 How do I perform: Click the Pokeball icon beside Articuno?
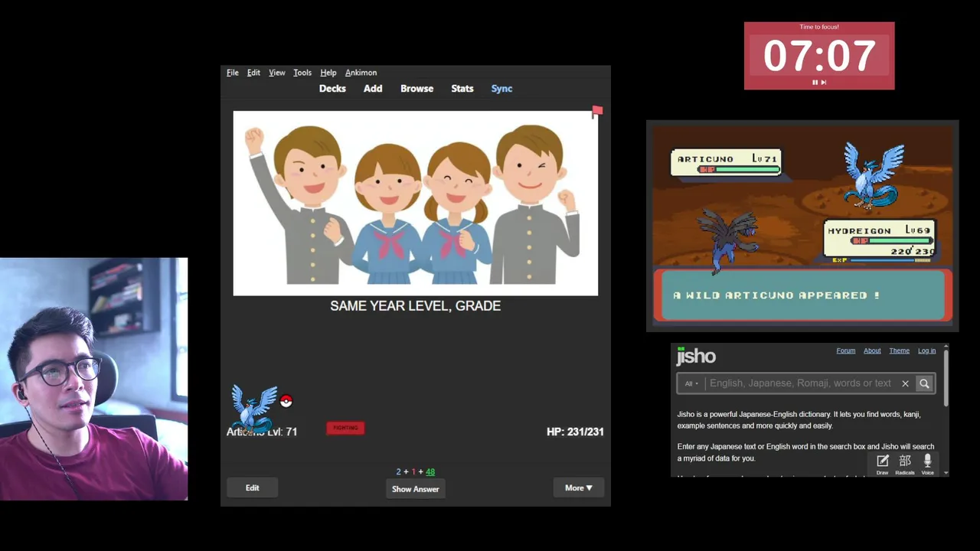click(286, 401)
